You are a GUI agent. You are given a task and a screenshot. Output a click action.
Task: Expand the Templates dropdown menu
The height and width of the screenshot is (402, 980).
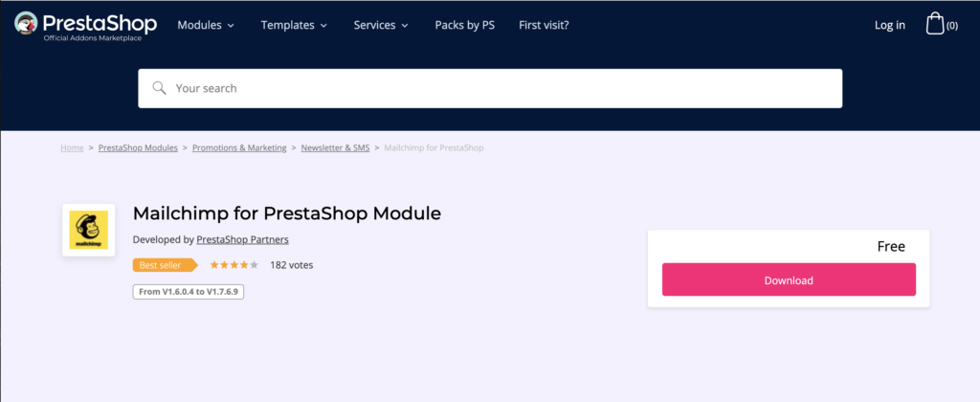tap(294, 25)
